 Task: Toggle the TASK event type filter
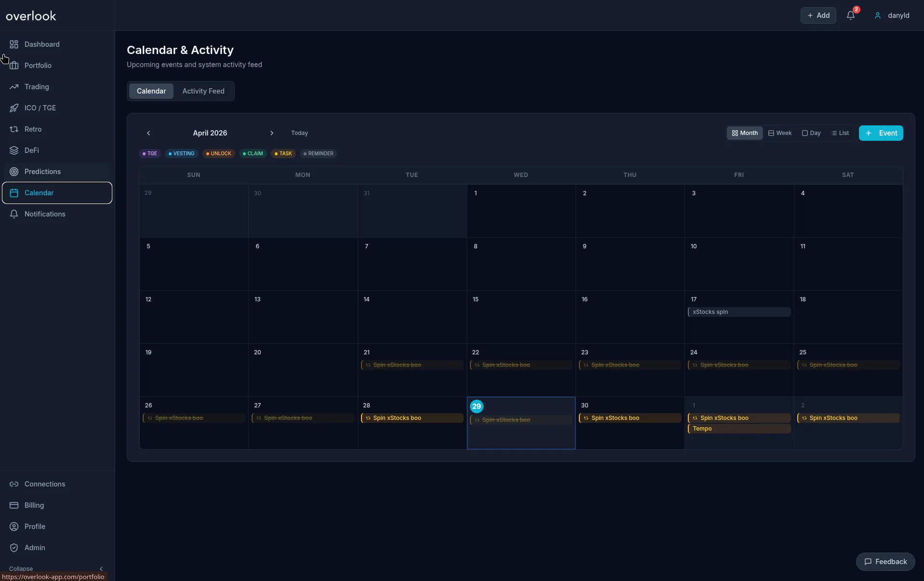[x=283, y=154]
